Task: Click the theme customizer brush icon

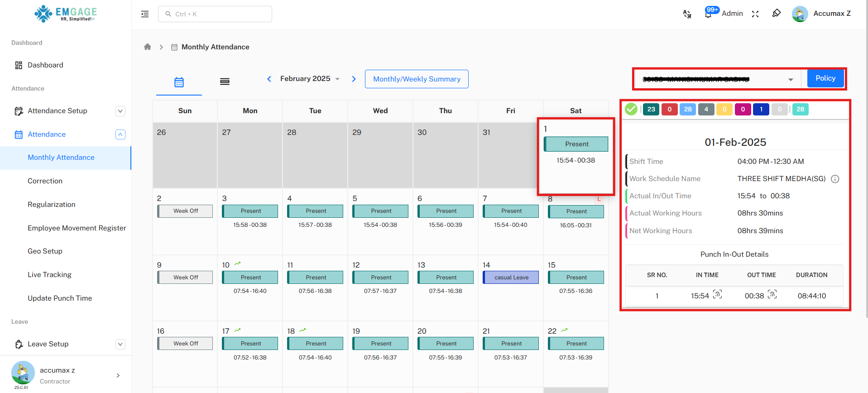Action: 776,14
